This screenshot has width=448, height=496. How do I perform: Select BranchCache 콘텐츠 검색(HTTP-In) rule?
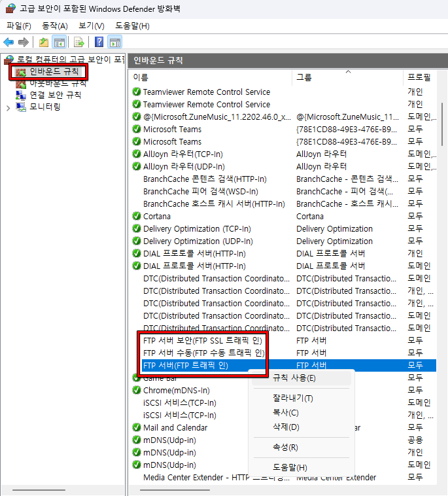[205, 179]
